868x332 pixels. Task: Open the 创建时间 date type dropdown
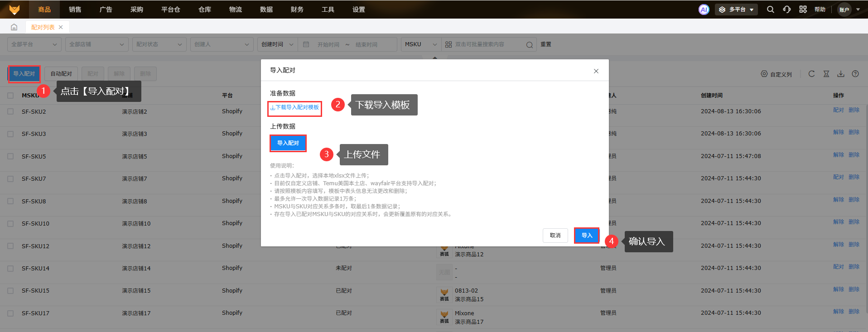pos(278,44)
